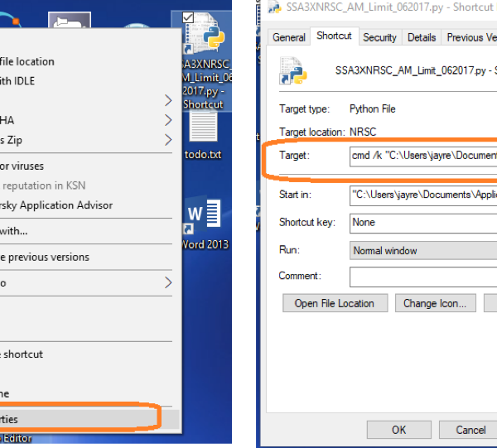Click the Open File Location button
497x448 pixels.
334,303
